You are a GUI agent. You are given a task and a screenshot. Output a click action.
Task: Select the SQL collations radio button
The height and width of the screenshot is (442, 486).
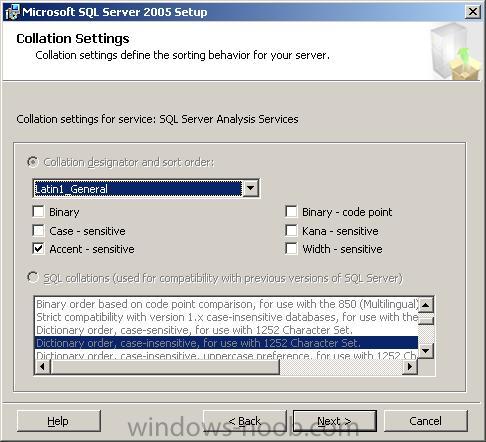(x=33, y=278)
